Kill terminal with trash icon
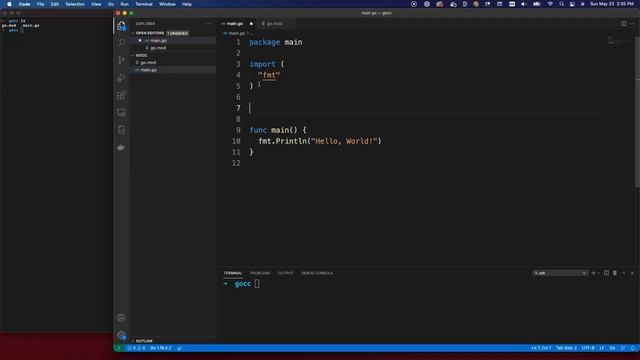640x360 pixels. (x=615, y=273)
